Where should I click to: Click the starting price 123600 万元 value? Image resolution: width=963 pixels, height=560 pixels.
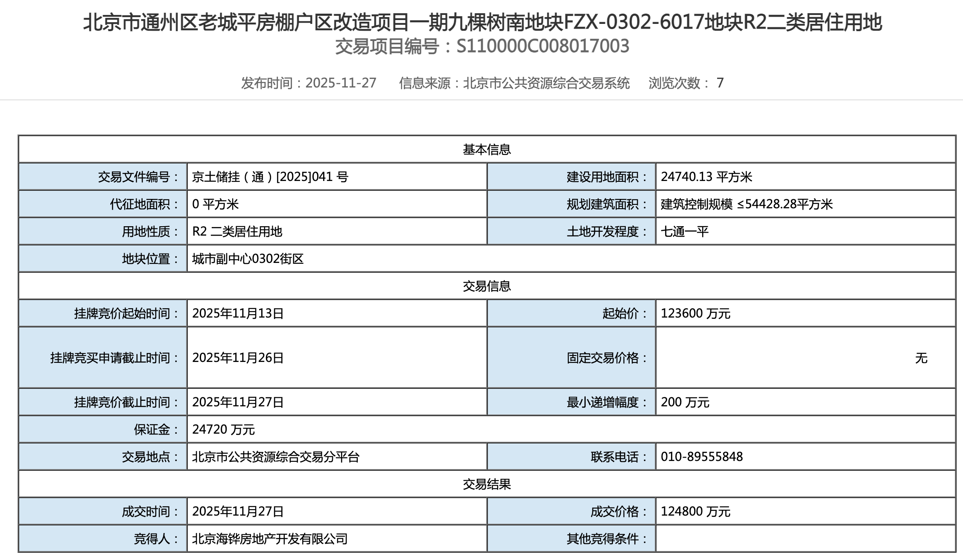695,313
